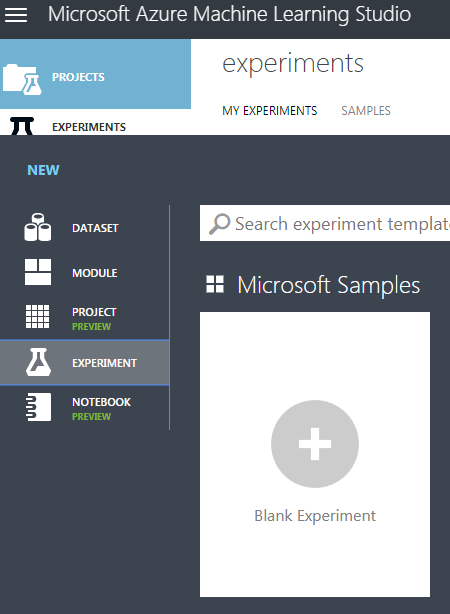Choose MODULE in the New menu
Screen dimensions: 450x614
pyautogui.click(x=85, y=273)
